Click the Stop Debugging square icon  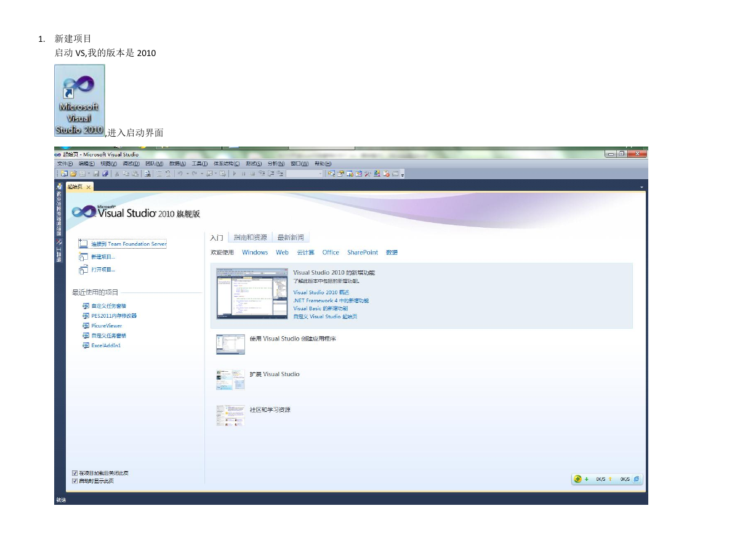pos(252,174)
